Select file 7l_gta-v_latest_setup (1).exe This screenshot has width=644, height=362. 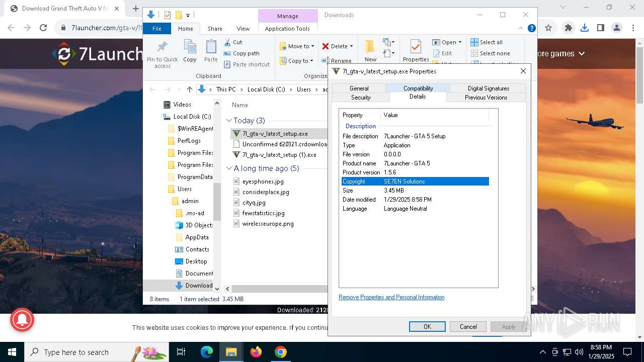(279, 155)
